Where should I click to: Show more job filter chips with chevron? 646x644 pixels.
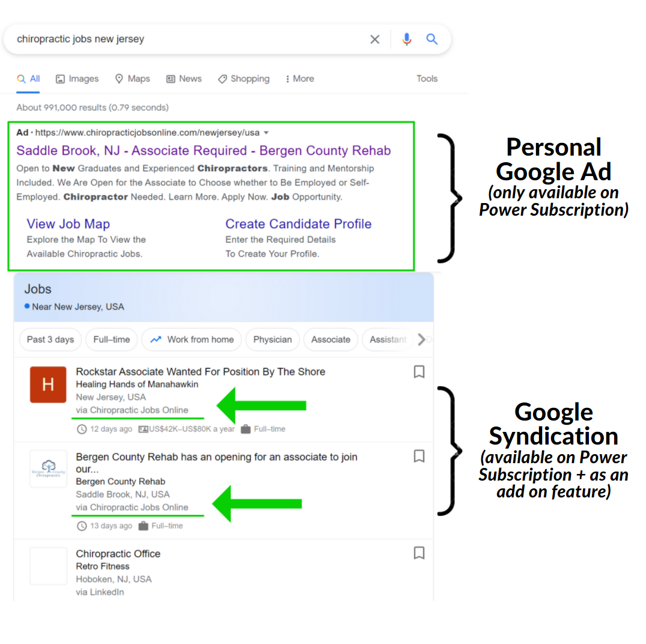click(421, 339)
